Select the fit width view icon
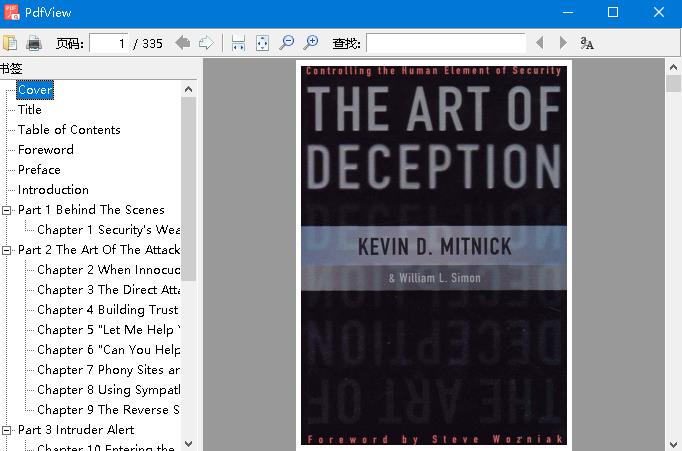 click(x=238, y=43)
